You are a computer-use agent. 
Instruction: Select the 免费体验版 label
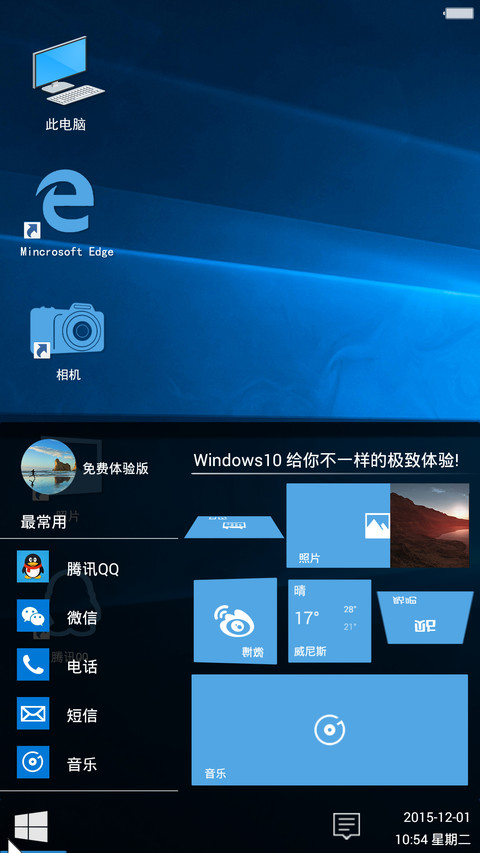click(x=115, y=468)
